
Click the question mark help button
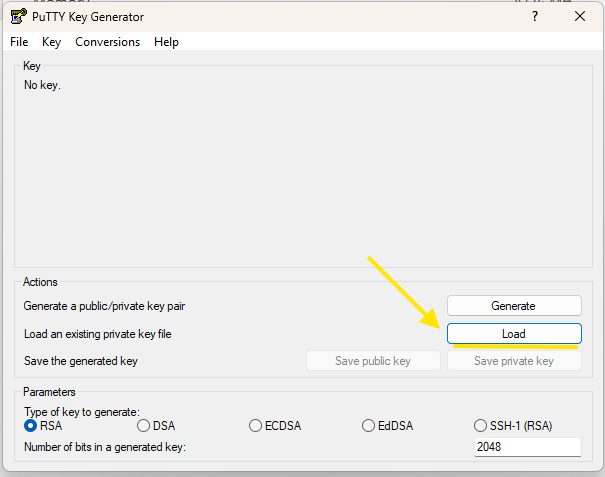(x=535, y=17)
